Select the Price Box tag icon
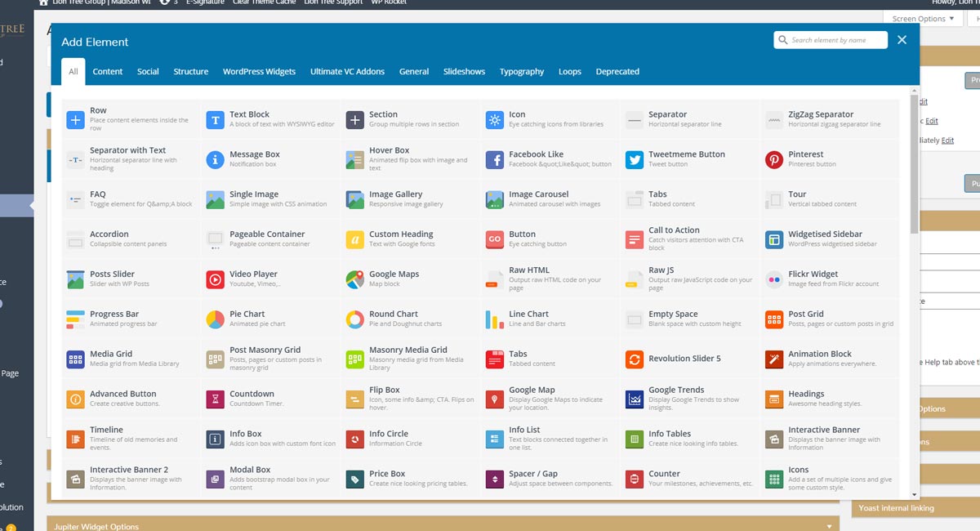980x531 pixels. tap(354, 480)
